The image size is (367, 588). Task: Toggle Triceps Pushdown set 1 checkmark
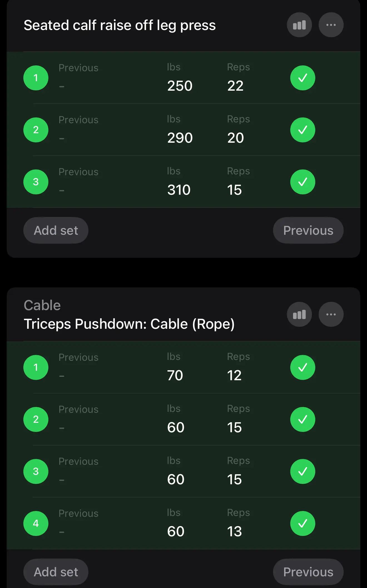click(x=302, y=367)
